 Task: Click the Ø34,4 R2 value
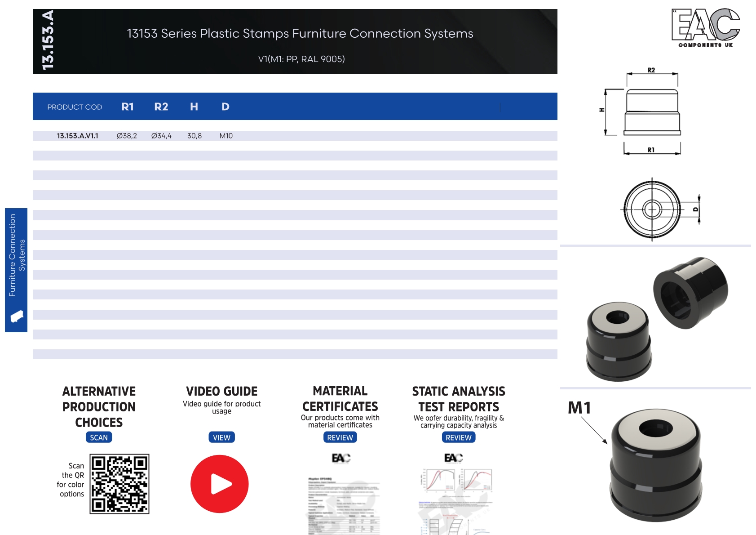click(x=161, y=136)
